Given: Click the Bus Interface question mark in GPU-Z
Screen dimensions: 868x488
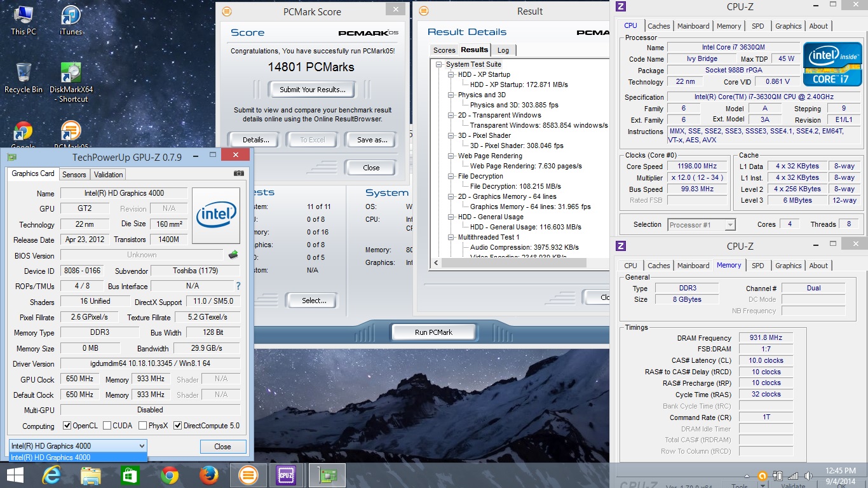Looking at the screenshot, I should 238,286.
